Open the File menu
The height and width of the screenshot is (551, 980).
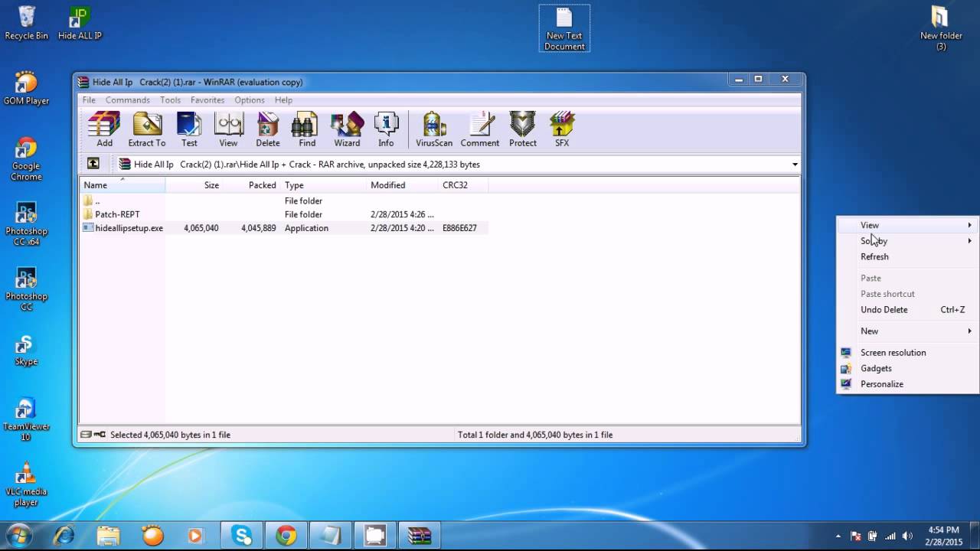(89, 100)
